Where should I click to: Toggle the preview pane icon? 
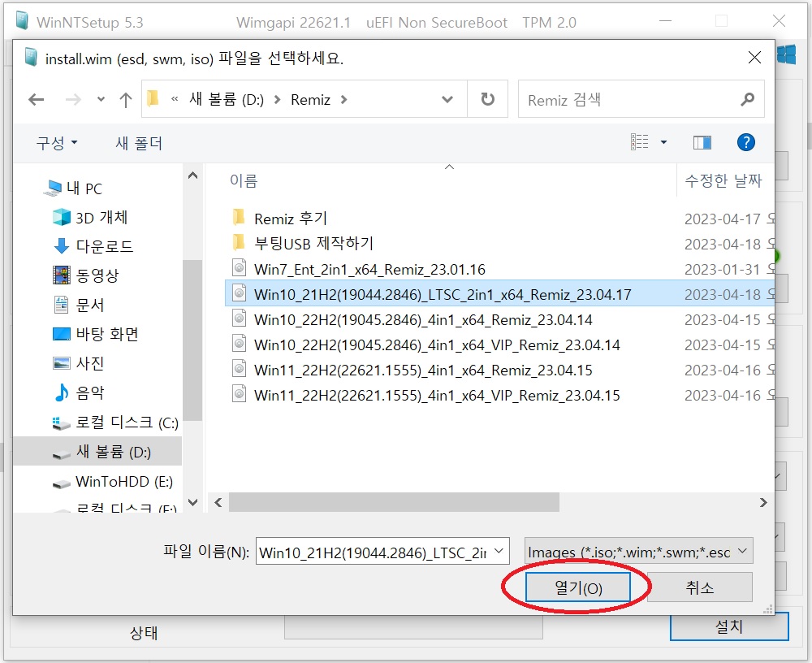702,142
